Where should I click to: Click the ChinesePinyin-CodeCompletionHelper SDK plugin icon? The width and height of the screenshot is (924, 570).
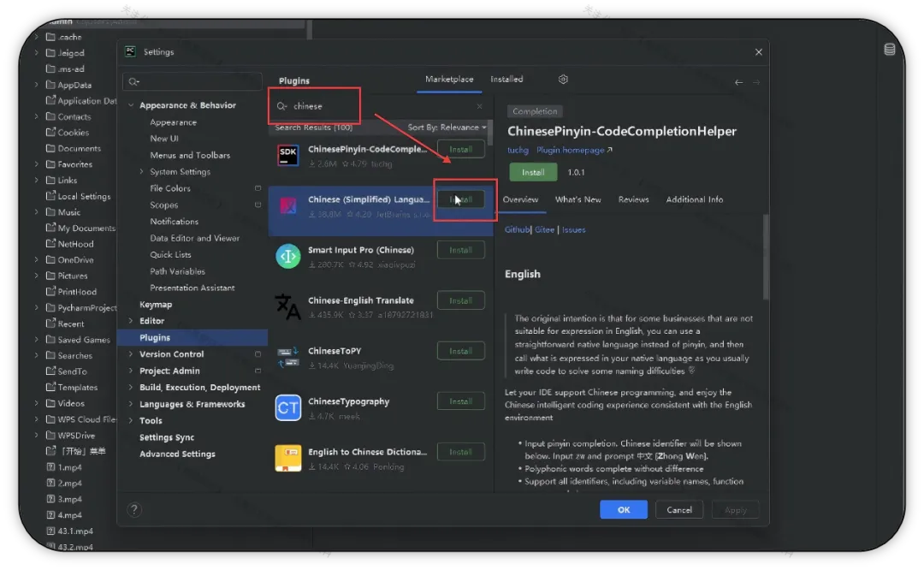288,156
